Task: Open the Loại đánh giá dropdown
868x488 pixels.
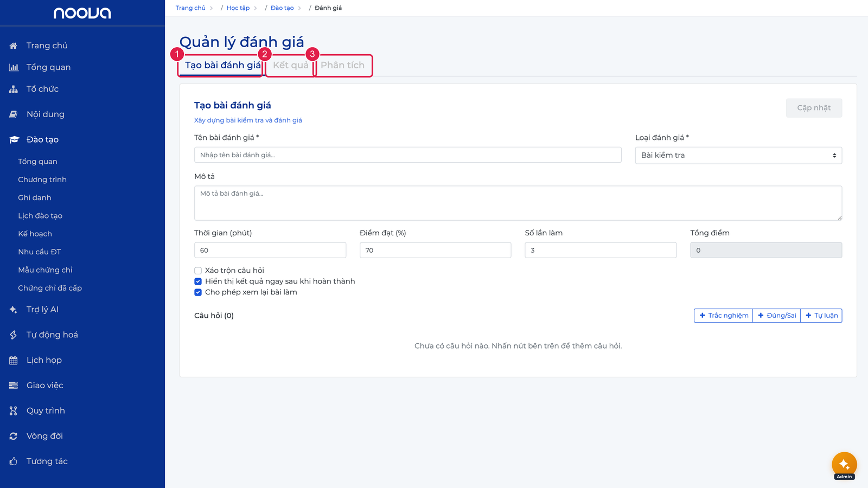Action: coord(738,156)
